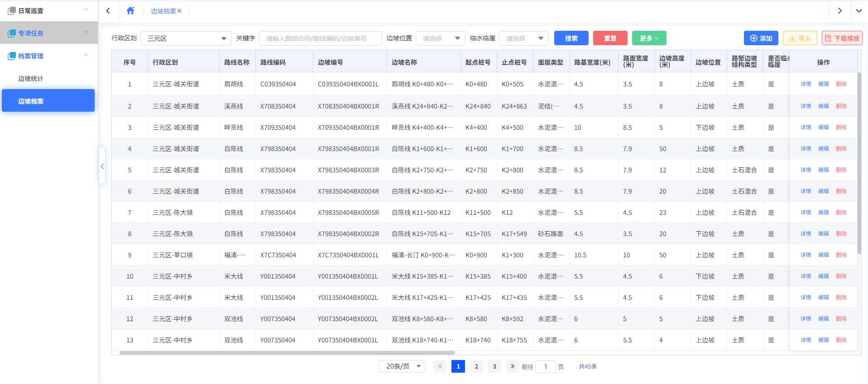Click the 砂石路面 cell in row 8
868x384 pixels.
(551, 234)
